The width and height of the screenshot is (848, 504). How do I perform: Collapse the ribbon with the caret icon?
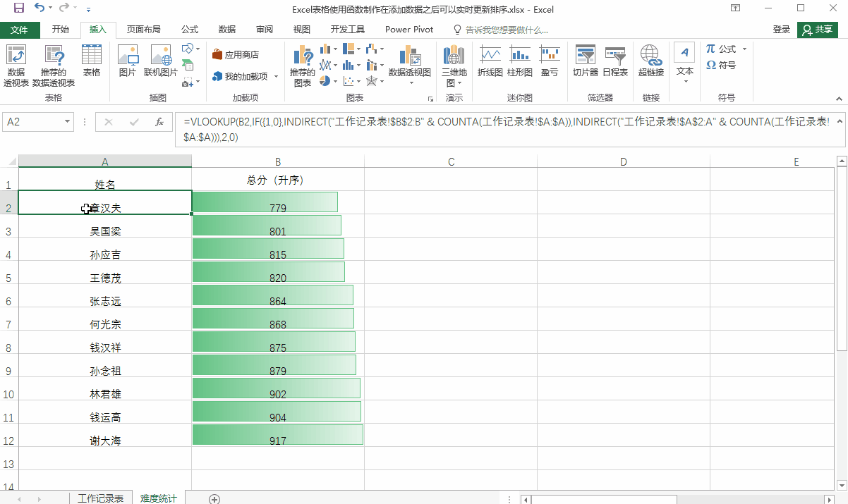tap(839, 98)
